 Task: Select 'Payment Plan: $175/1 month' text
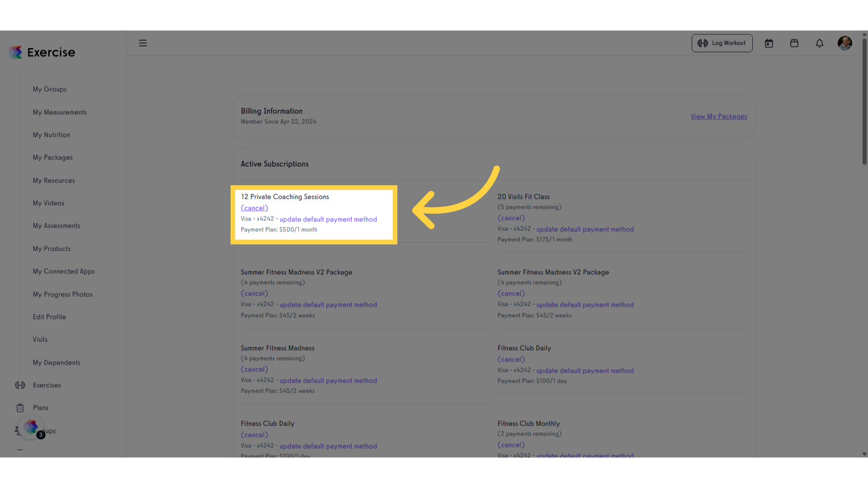click(535, 239)
